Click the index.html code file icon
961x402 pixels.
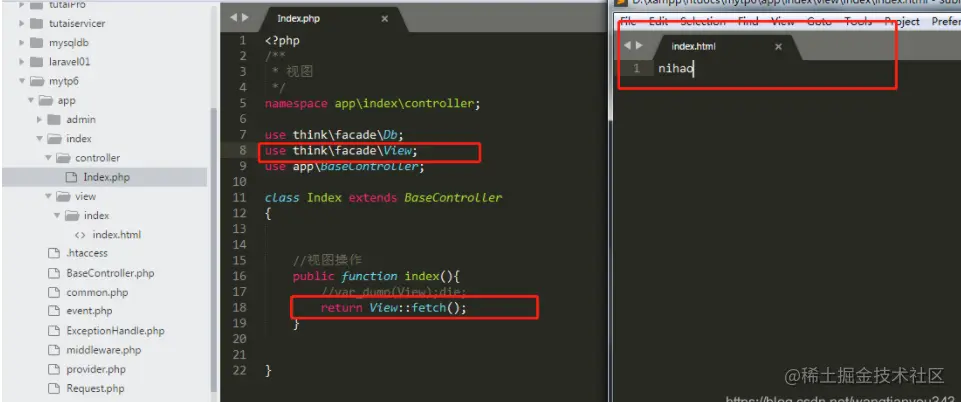click(80, 235)
